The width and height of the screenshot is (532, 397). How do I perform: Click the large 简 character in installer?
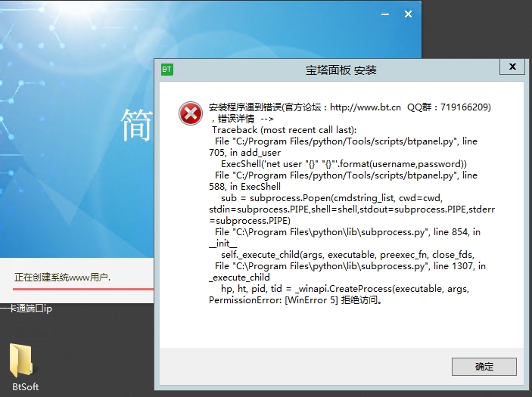pyautogui.click(x=137, y=125)
